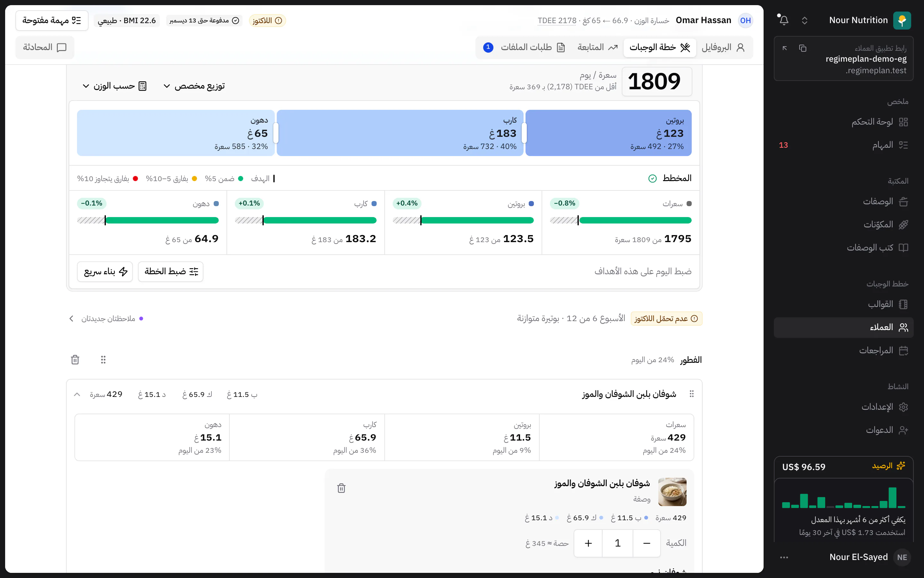Select خطة الوجبات tab

pos(660,48)
